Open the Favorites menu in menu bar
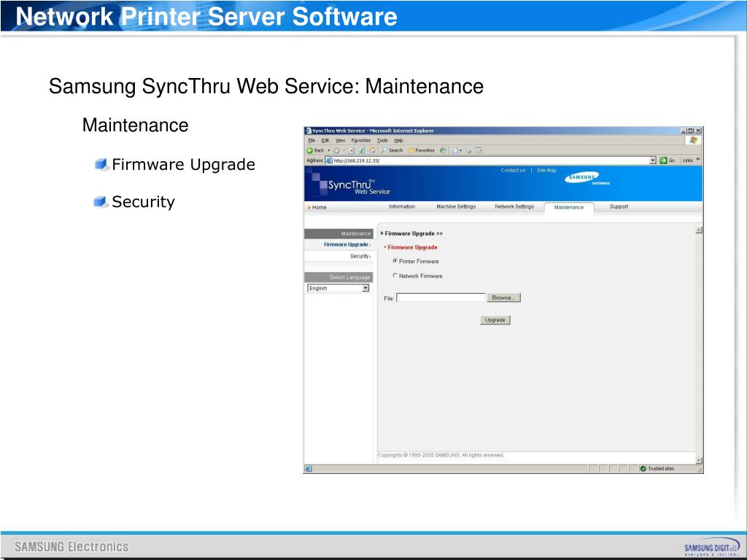The image size is (747, 560). coord(360,141)
